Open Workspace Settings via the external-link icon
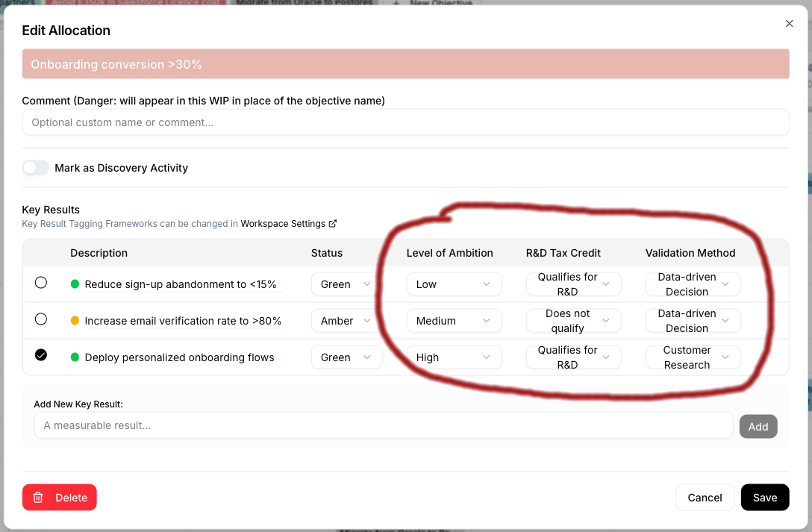The height and width of the screenshot is (532, 812). click(331, 223)
